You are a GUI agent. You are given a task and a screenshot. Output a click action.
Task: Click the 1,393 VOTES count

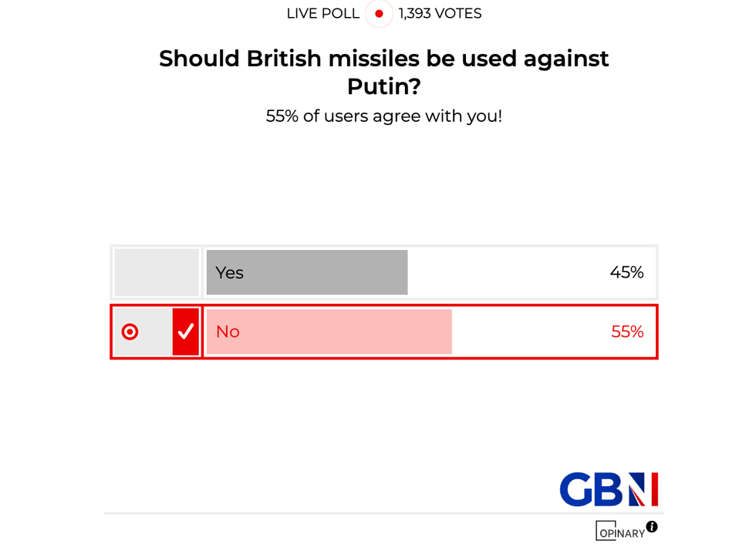[x=440, y=14]
